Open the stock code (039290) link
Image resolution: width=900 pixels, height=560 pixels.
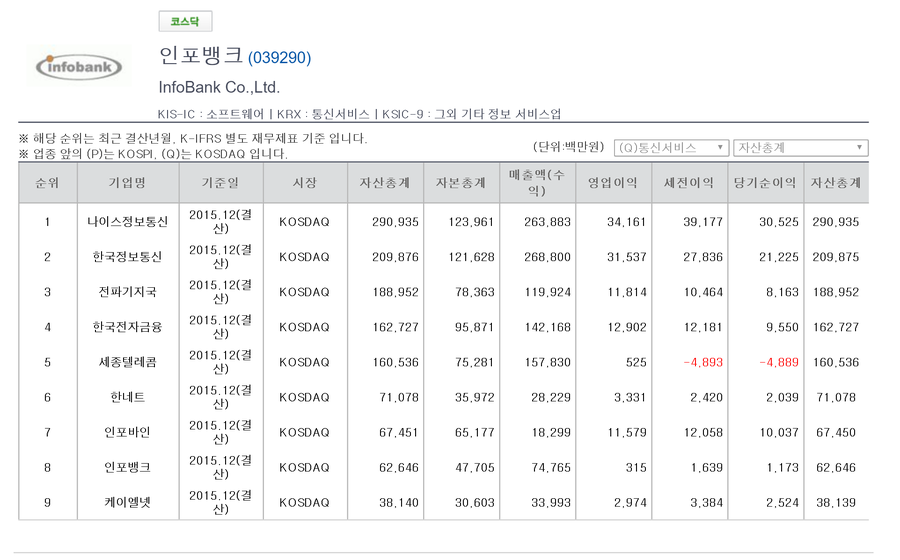[280, 58]
